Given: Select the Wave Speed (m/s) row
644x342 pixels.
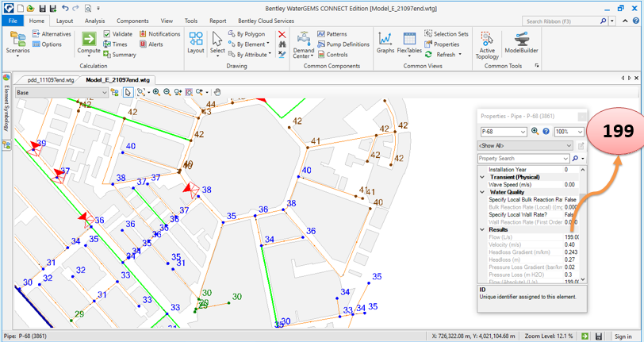Looking at the screenshot, I should 528,185.
